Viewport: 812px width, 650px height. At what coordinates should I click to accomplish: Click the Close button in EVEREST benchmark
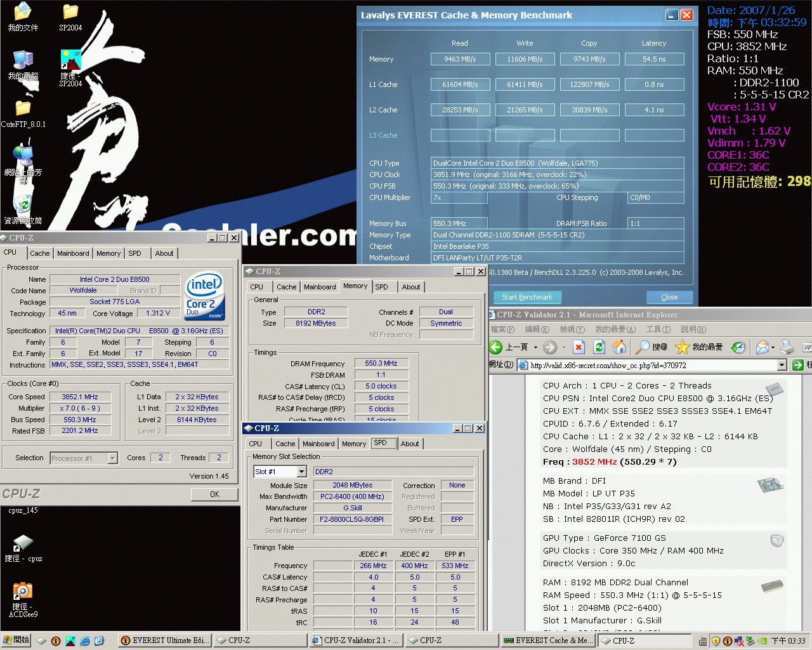(669, 297)
